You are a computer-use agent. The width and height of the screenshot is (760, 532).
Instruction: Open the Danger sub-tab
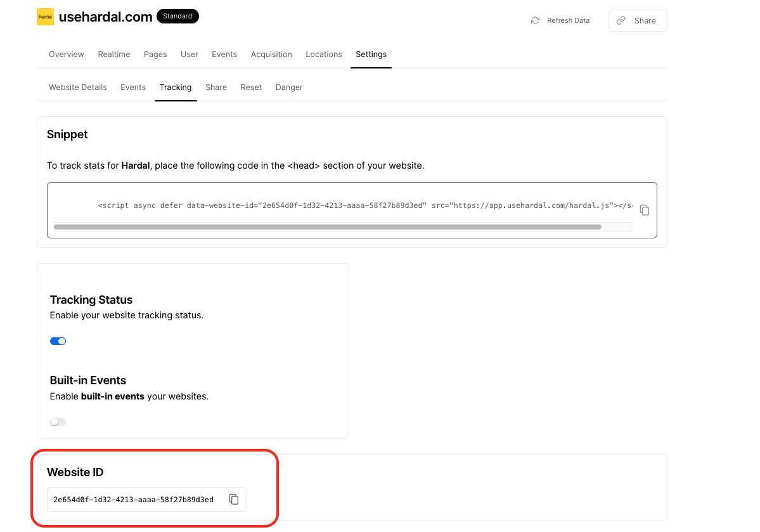[289, 88]
